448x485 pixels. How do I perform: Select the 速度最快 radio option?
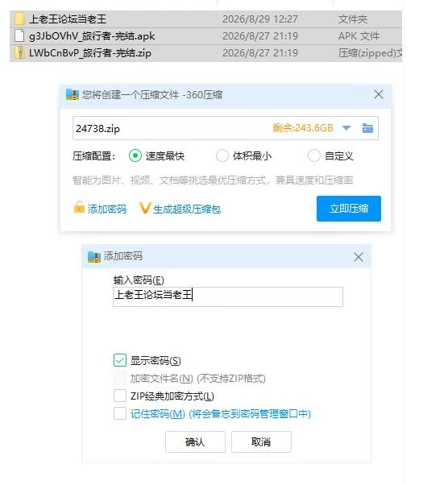135,155
